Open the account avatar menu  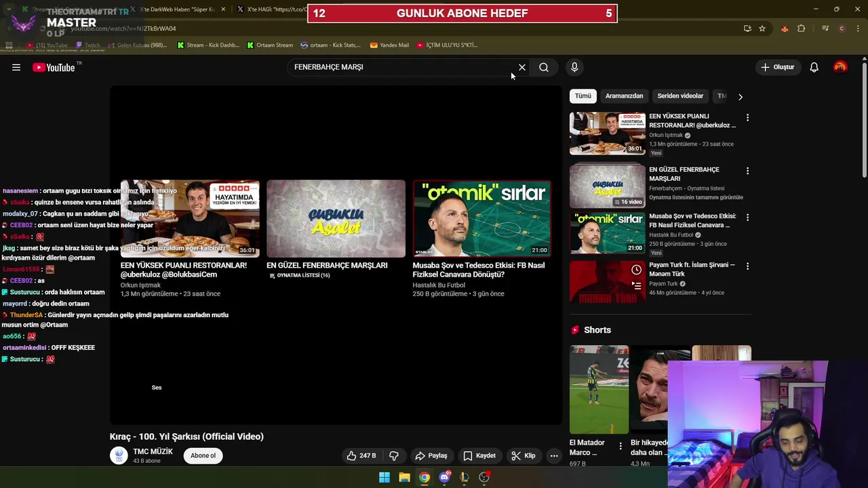pos(840,67)
